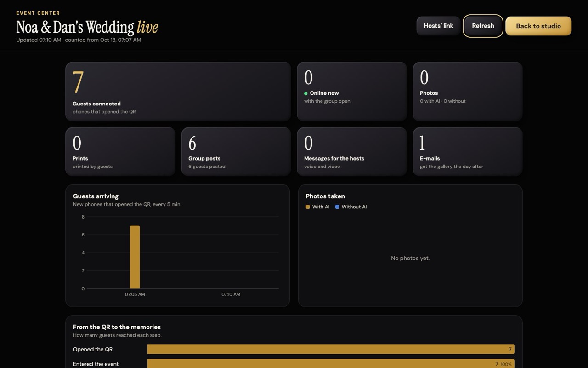Click the 6 count in Group posts card
The width and height of the screenshot is (588, 368).
(192, 143)
